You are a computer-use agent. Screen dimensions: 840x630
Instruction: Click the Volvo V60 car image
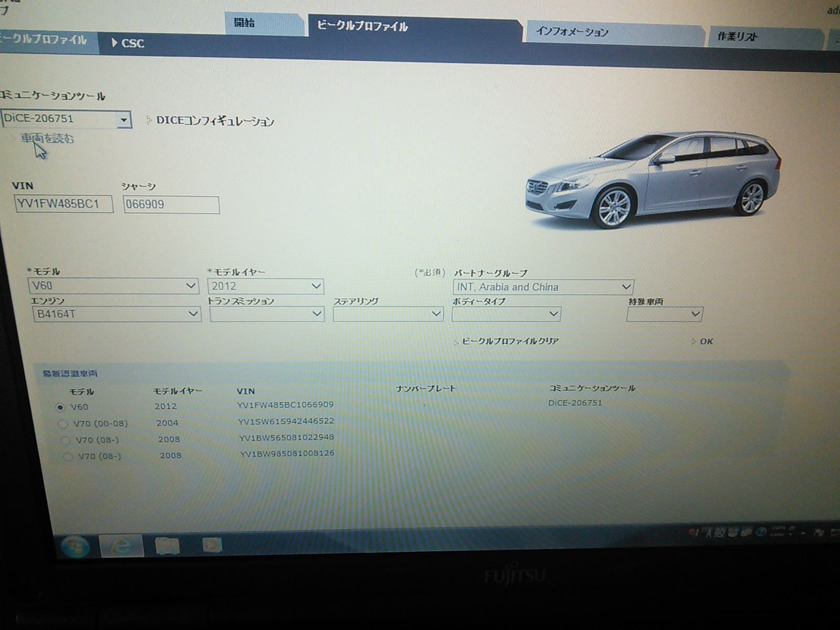[x=653, y=180]
